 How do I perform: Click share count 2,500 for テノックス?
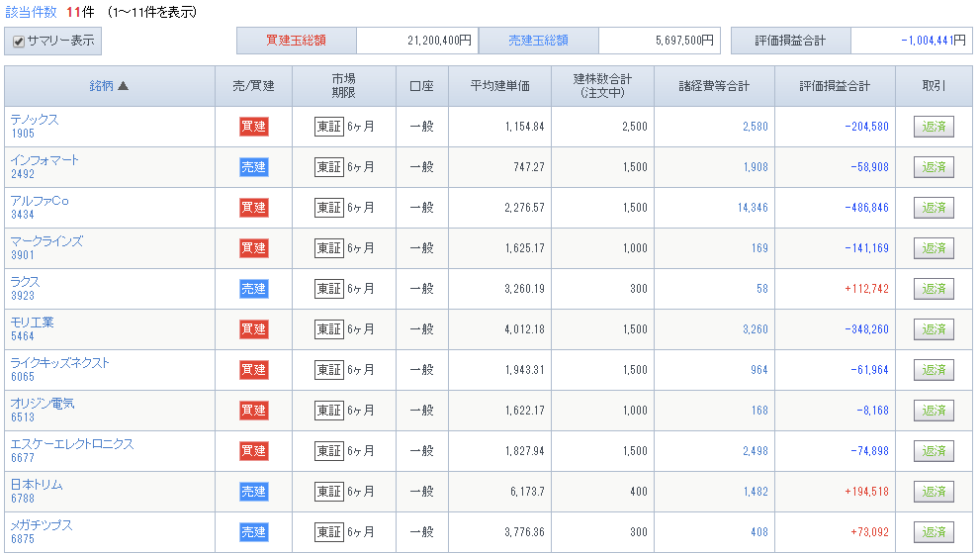[x=634, y=127]
